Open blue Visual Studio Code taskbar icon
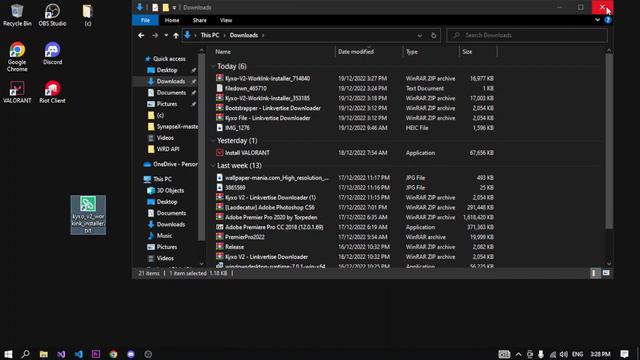 78,354
